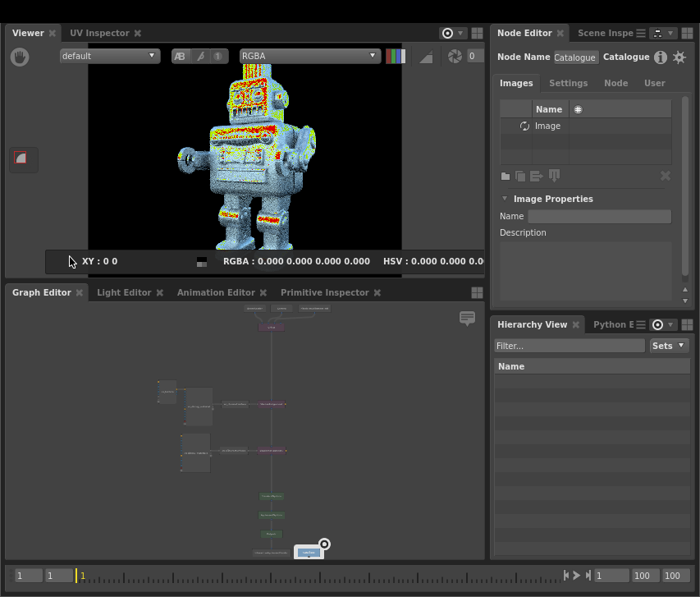Click the focus badge on the Catalogue node

pos(324,544)
